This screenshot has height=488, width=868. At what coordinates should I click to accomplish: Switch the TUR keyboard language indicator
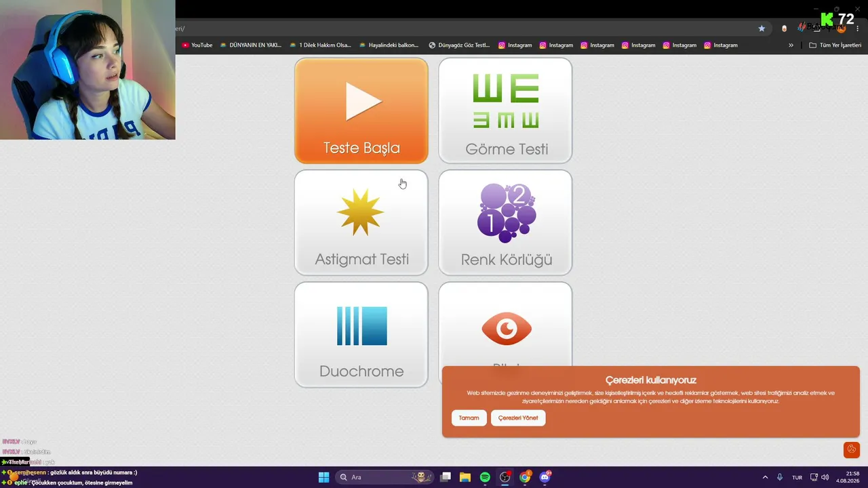pos(797,477)
